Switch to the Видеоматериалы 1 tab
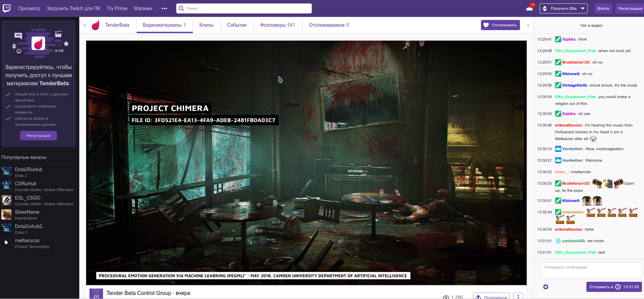 click(x=164, y=25)
